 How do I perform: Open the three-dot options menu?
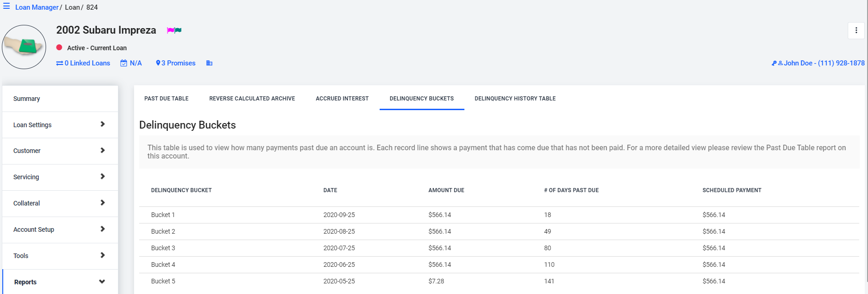click(856, 30)
